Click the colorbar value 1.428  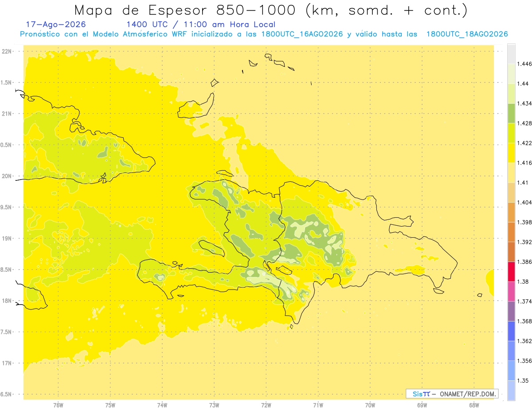(x=524, y=123)
